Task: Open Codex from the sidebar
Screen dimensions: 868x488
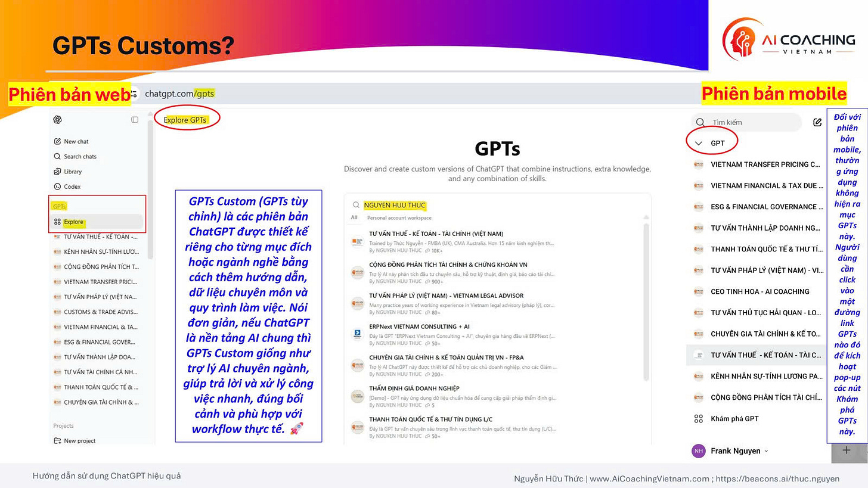Action: pos(67,187)
